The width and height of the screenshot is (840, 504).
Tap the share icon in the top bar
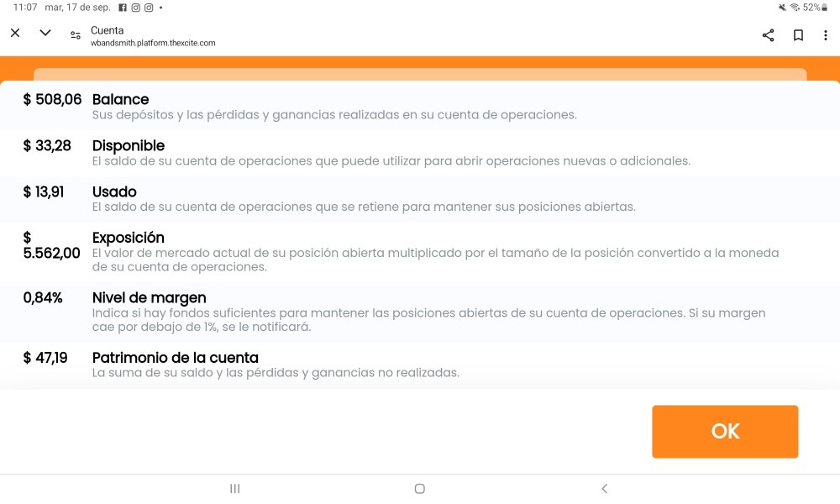pos(769,35)
